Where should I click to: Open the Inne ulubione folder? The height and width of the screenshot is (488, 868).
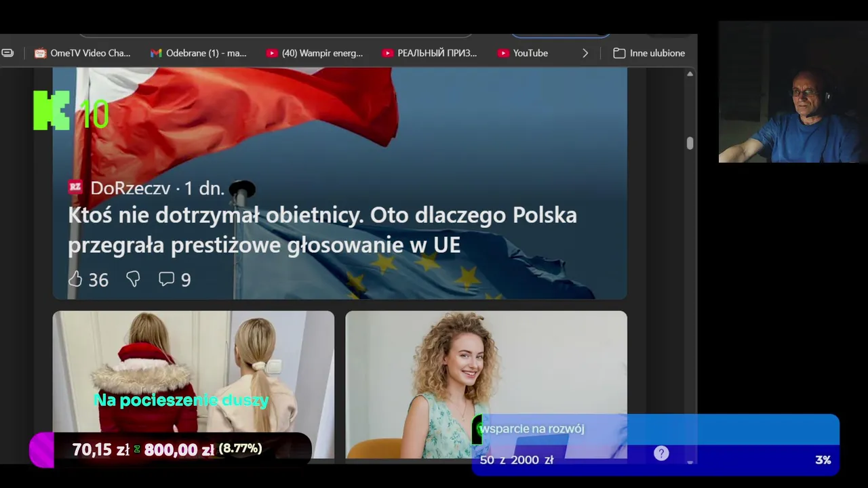(649, 53)
